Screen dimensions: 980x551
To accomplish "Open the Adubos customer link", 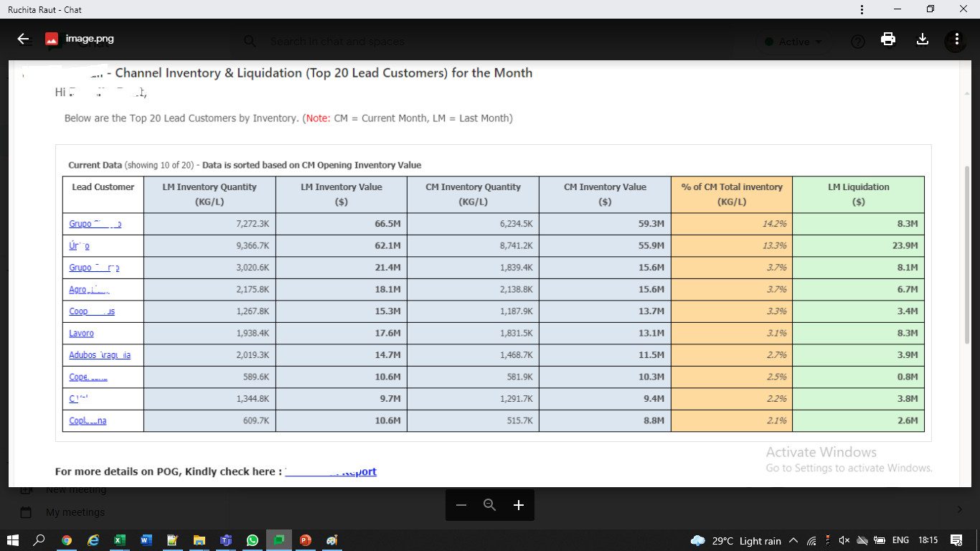I will [100, 355].
